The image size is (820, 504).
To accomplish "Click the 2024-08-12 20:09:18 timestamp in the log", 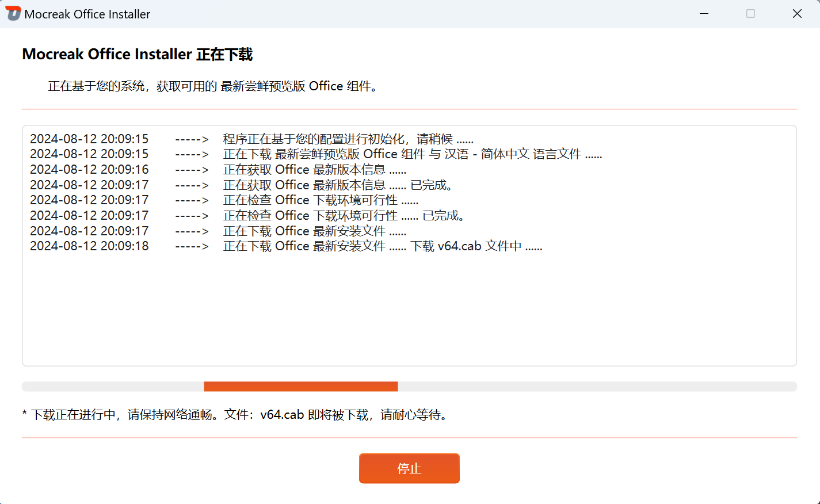I will (89, 246).
